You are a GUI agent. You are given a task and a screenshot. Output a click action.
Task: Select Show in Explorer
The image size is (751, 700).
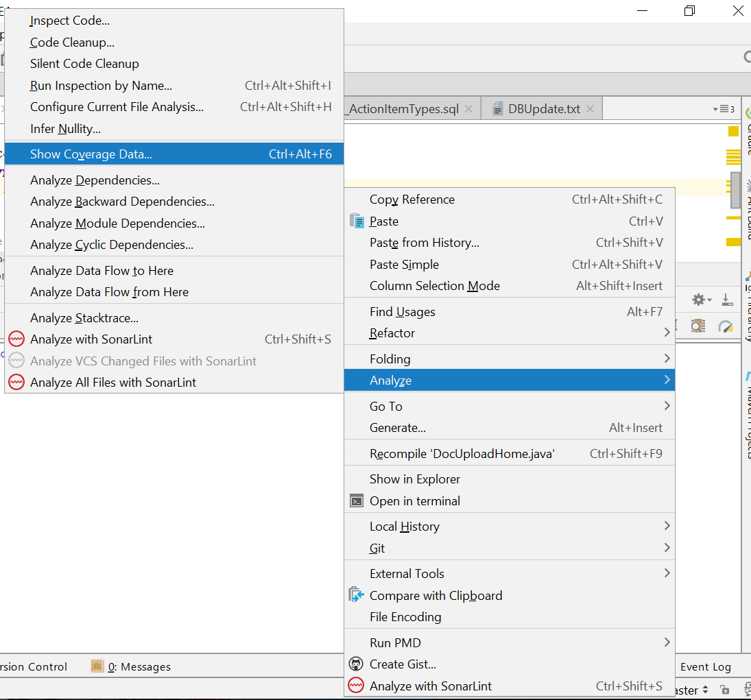click(x=509, y=479)
